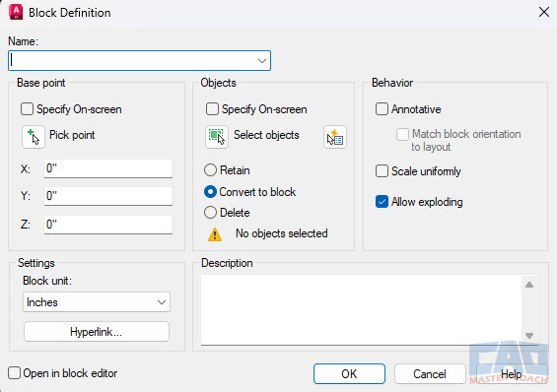Click the 'No objects selected' text

point(282,233)
